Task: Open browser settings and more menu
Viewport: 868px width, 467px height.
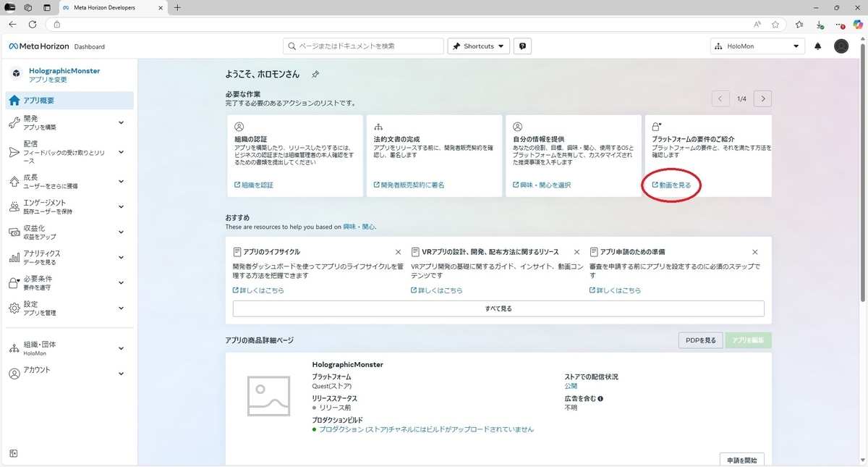Action: tap(838, 24)
